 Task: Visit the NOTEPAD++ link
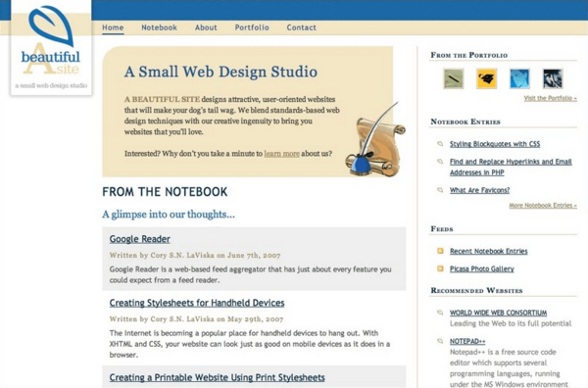467,341
